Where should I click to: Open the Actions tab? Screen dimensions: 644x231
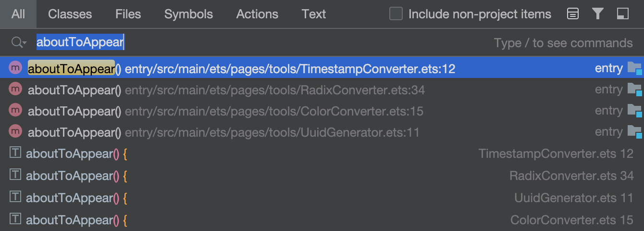(257, 14)
